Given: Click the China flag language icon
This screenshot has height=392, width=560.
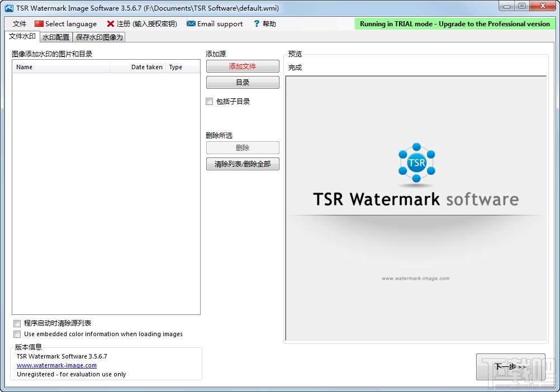Looking at the screenshot, I should point(39,24).
